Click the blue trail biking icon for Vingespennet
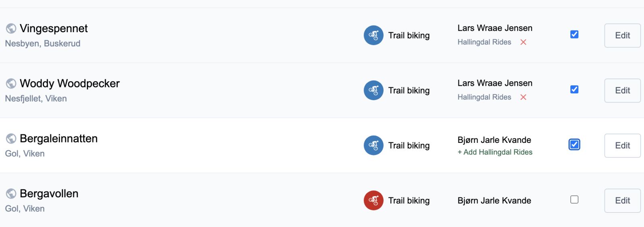This screenshot has width=644, height=227. [374, 35]
